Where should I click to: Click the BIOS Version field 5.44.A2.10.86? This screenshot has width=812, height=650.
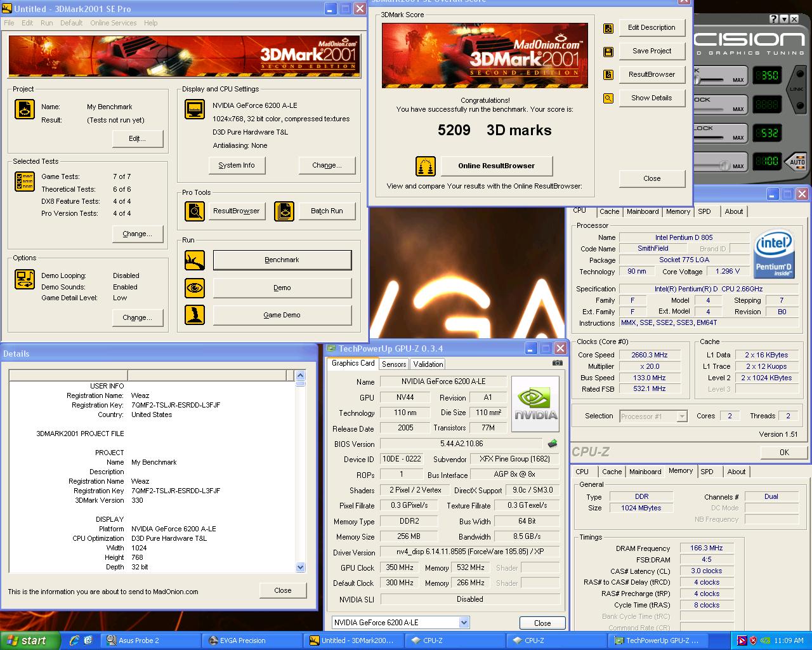(462, 444)
